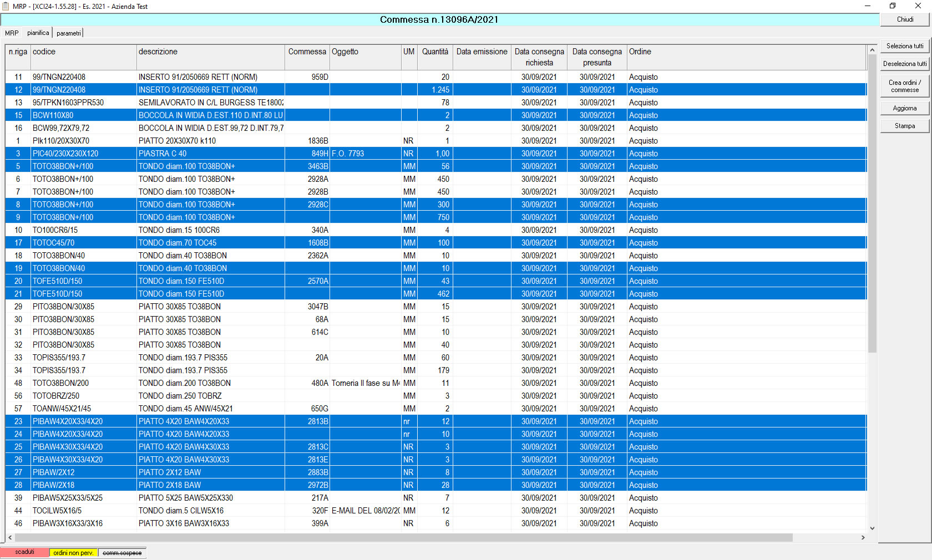Click the Aggiorna button
The width and height of the screenshot is (932, 560).
coord(905,108)
